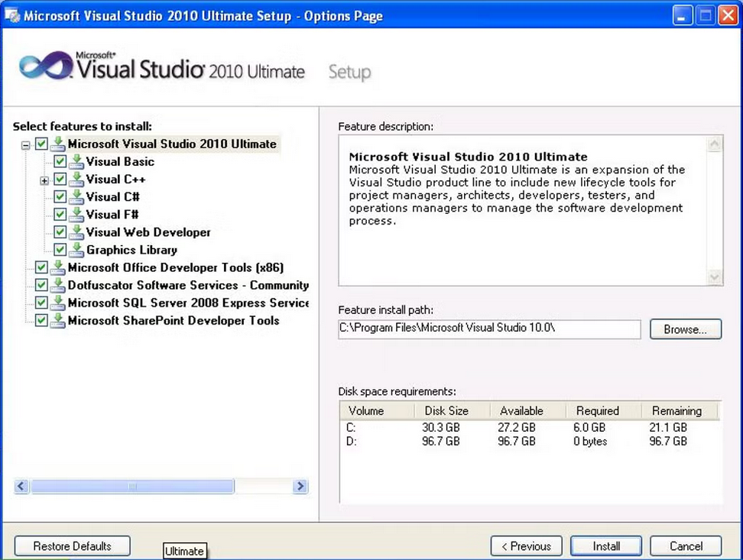Select the Visual Basic tree item
The width and height of the screenshot is (743, 560).
point(120,161)
